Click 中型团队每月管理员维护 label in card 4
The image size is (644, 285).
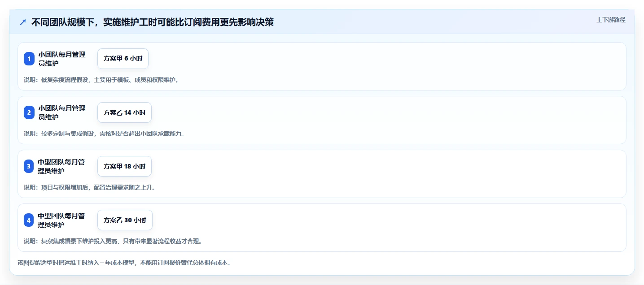[61, 220]
